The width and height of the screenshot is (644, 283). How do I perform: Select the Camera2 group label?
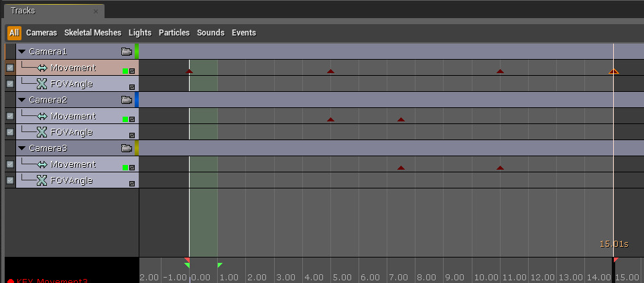48,100
